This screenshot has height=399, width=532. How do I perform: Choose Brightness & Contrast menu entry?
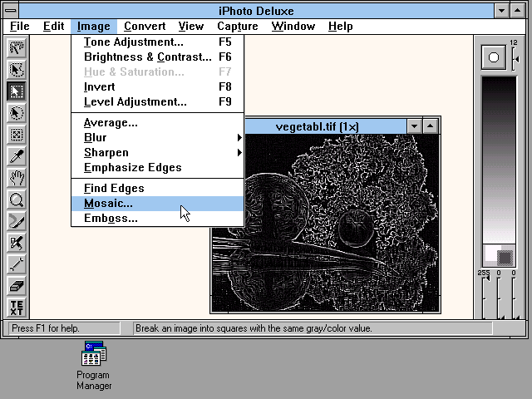(157, 57)
